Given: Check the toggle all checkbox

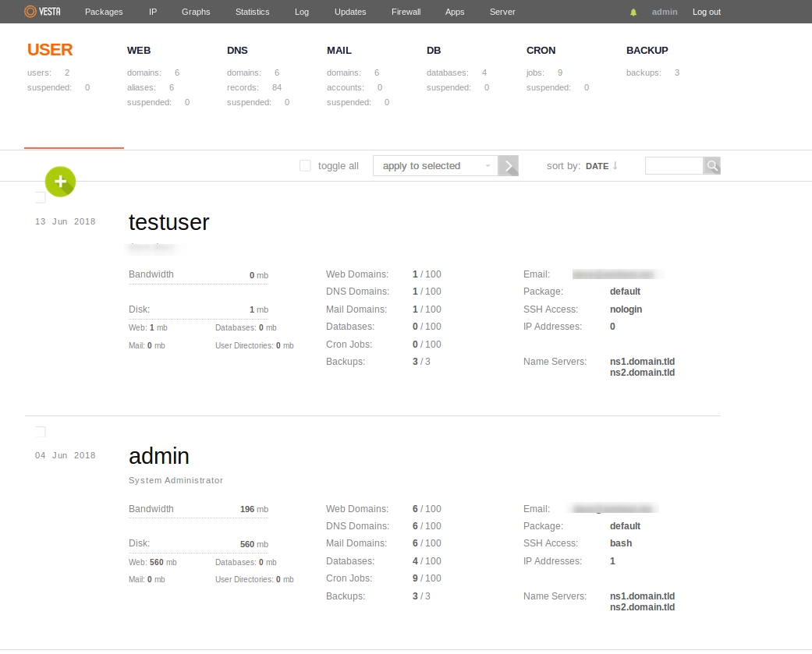Looking at the screenshot, I should 305,165.
